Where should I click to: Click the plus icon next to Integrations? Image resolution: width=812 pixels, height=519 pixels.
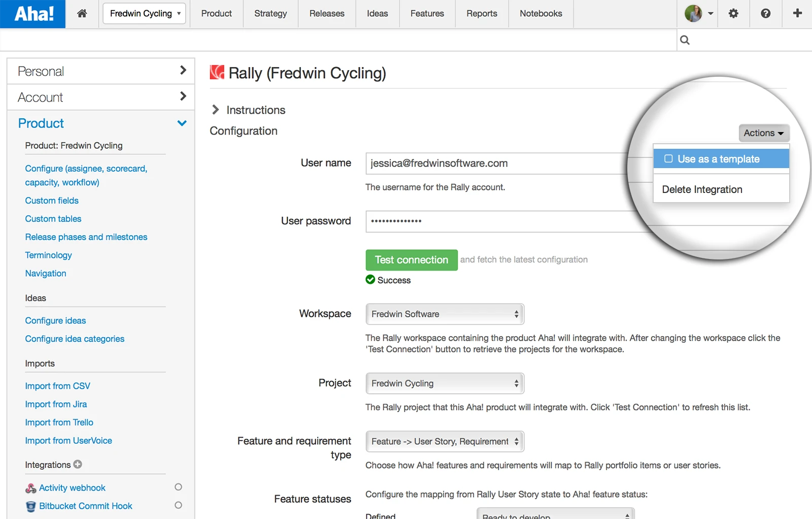[x=78, y=464]
